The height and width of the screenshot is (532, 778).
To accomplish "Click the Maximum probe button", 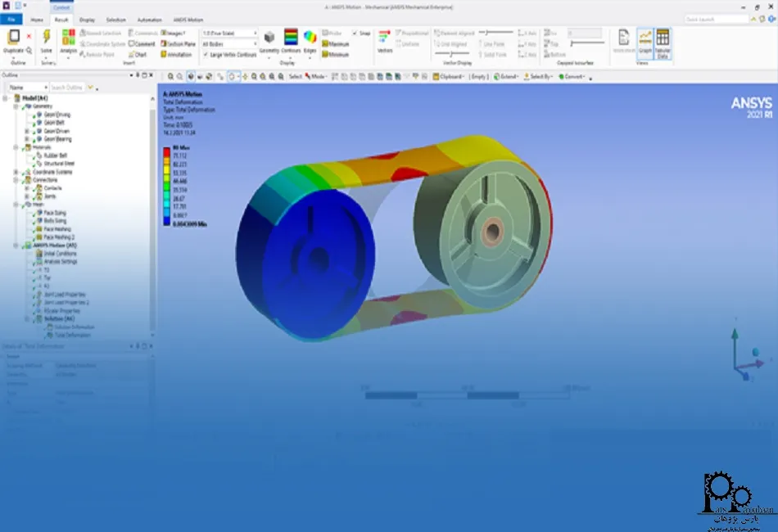I will click(337, 44).
